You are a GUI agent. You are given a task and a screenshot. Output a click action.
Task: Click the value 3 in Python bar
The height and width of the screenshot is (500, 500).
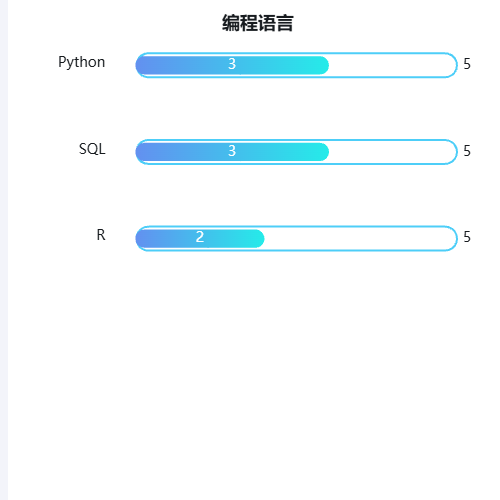coord(232,64)
